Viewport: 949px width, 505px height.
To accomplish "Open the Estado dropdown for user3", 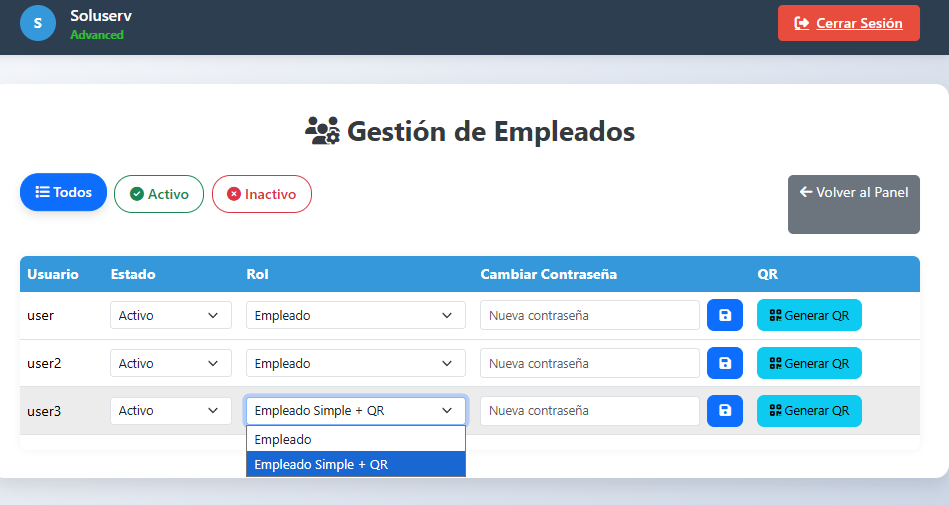I will 170,410.
